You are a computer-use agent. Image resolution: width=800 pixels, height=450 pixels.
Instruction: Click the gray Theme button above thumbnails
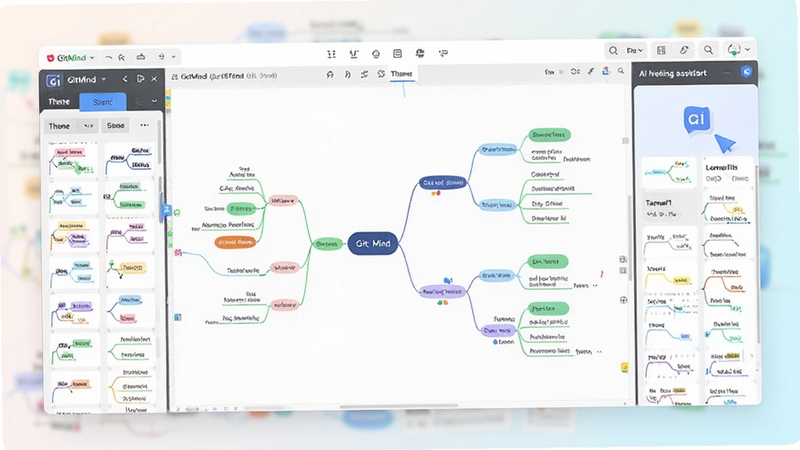coord(59,126)
